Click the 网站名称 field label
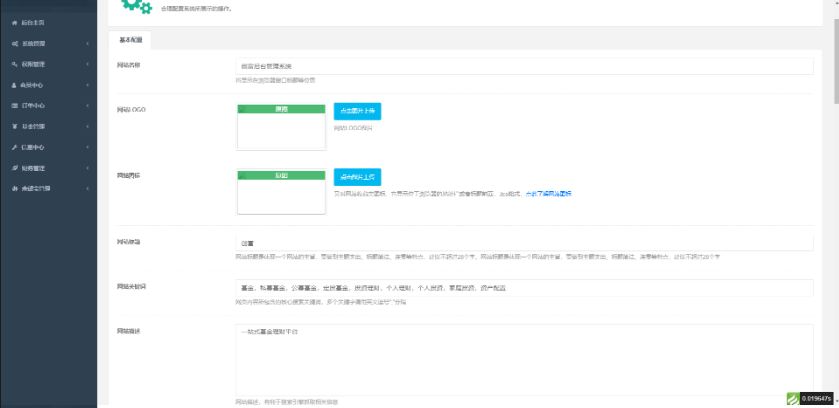 click(128, 65)
